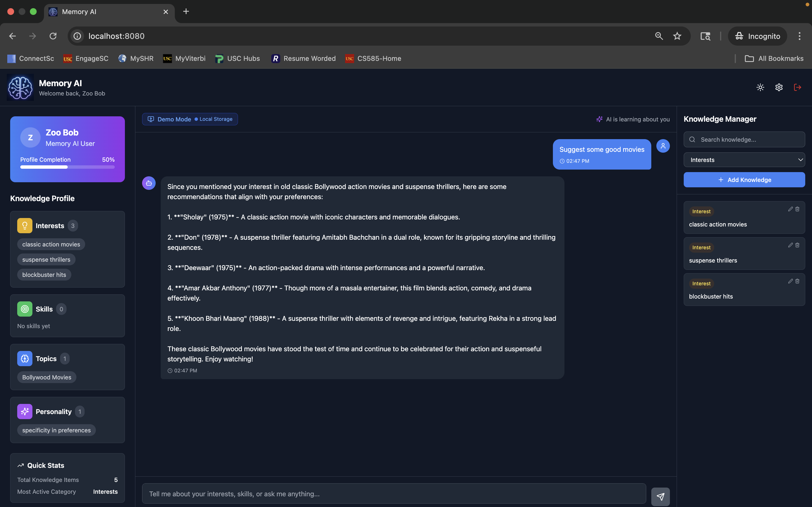Click the Add Knowledge button

pyautogui.click(x=744, y=180)
